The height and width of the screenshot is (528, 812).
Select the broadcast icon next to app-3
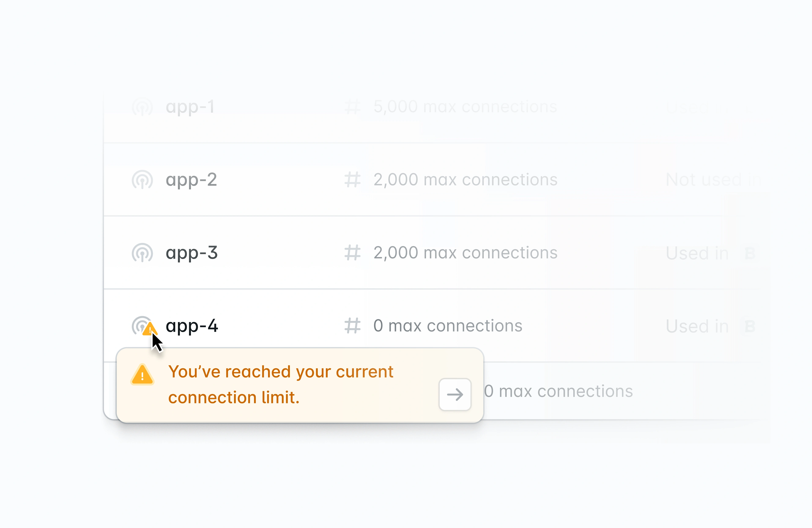142,253
